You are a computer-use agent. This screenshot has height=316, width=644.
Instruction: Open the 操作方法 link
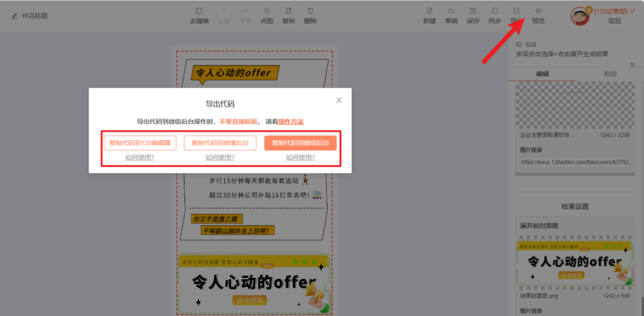click(291, 122)
